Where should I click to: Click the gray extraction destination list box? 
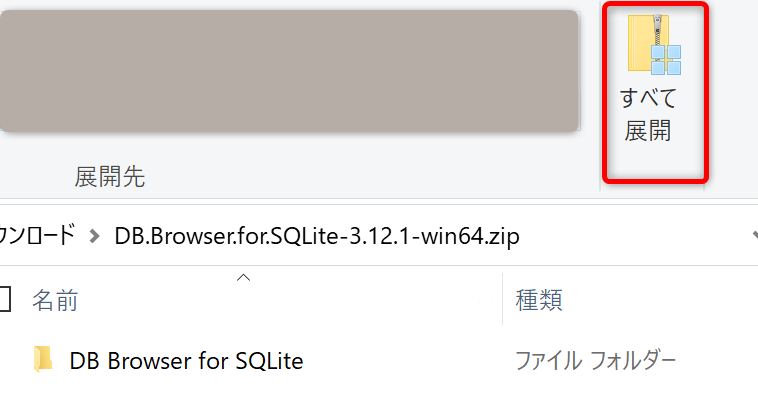point(289,71)
